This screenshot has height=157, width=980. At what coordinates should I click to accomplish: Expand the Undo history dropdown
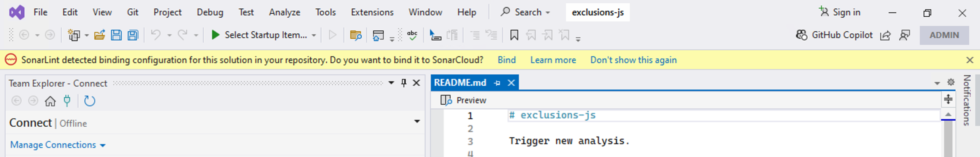click(169, 35)
